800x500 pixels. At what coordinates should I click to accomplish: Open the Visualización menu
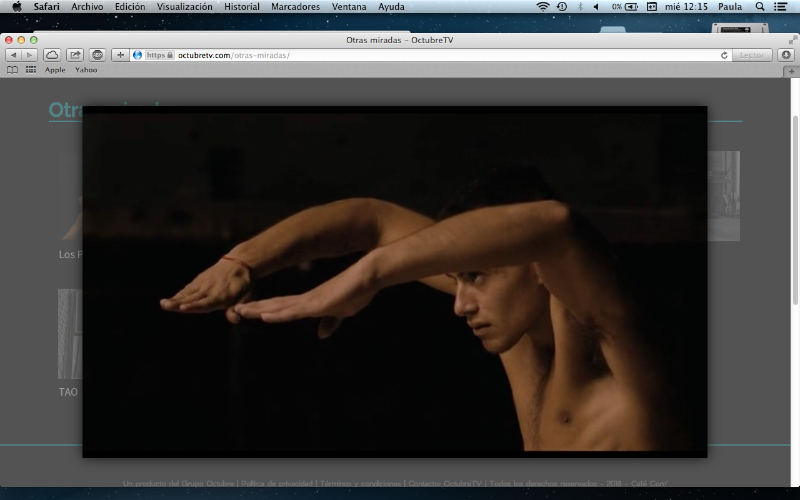[x=184, y=7]
